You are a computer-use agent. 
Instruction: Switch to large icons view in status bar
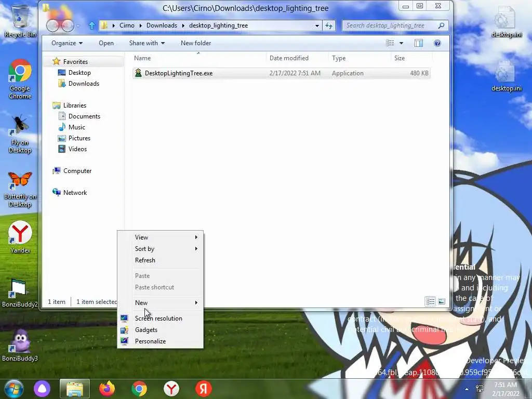pos(442,301)
